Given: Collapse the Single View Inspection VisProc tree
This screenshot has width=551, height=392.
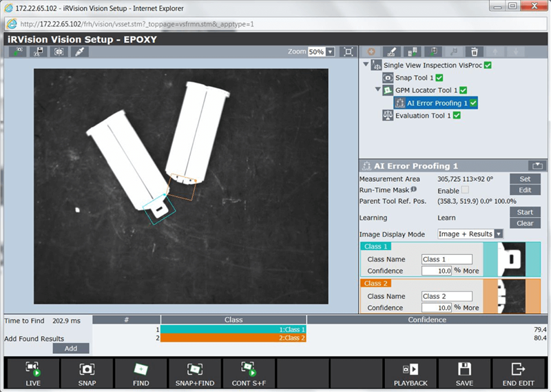Looking at the screenshot, I should tap(365, 65).
